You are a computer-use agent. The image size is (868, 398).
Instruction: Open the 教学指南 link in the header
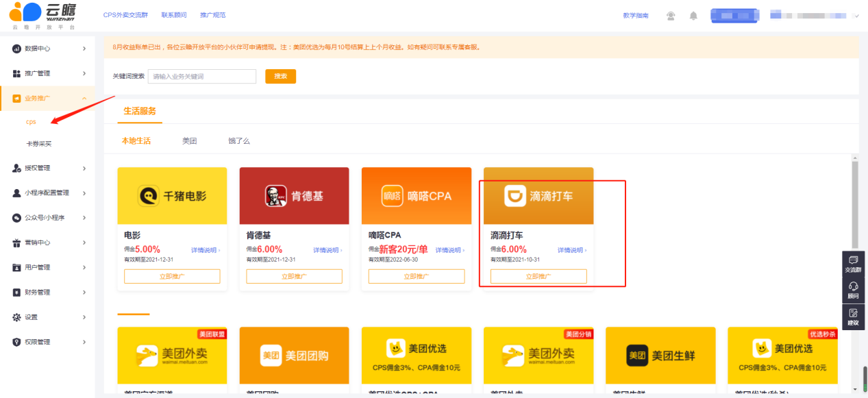(x=636, y=15)
